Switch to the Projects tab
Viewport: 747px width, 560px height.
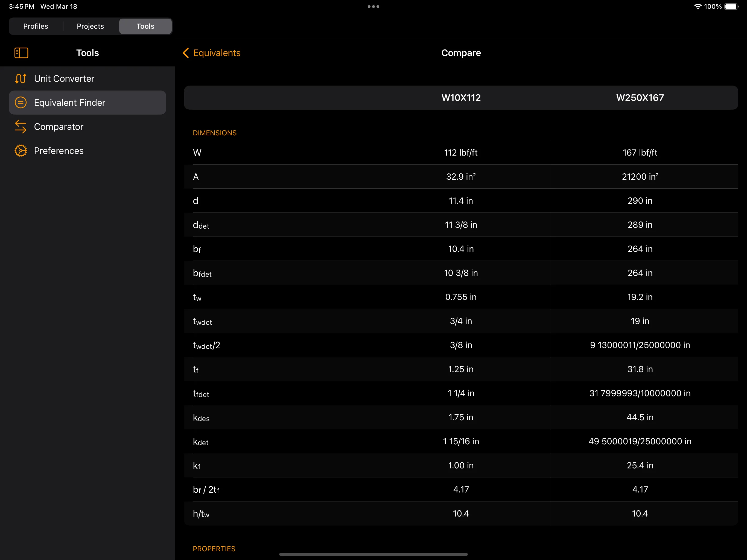click(90, 26)
